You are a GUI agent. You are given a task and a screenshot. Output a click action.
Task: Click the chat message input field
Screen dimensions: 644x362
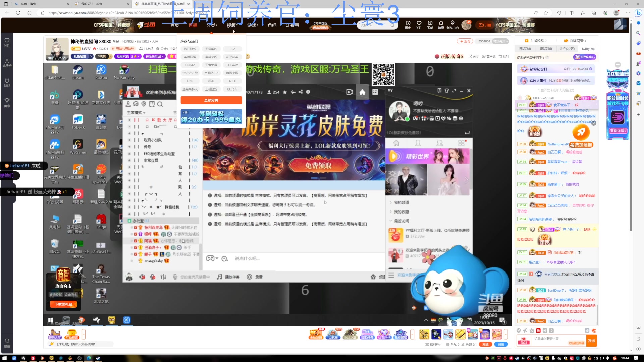click(558, 341)
